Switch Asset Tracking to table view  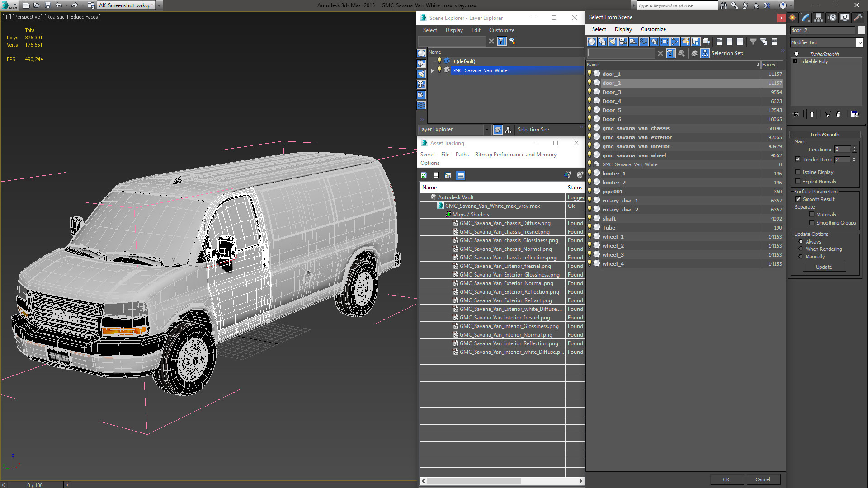tap(460, 175)
